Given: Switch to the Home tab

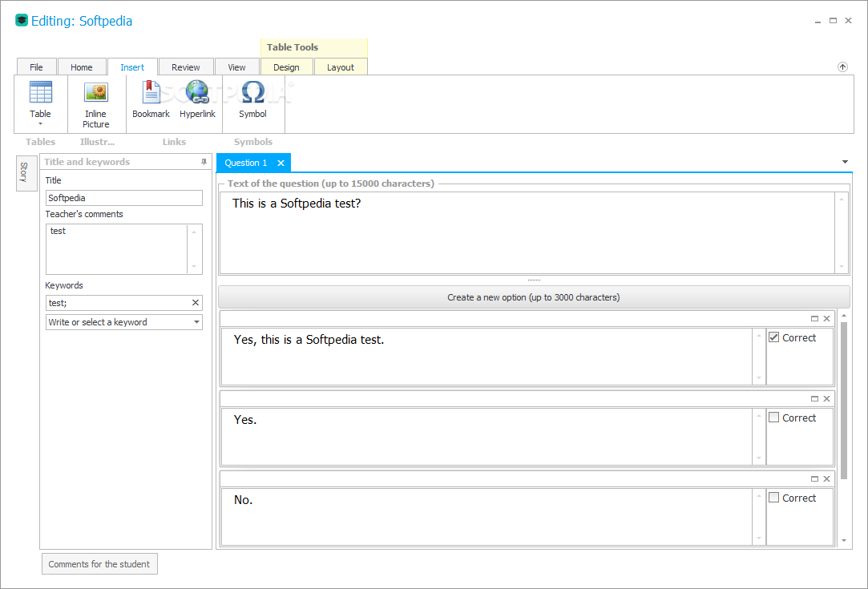Looking at the screenshot, I should pos(82,67).
